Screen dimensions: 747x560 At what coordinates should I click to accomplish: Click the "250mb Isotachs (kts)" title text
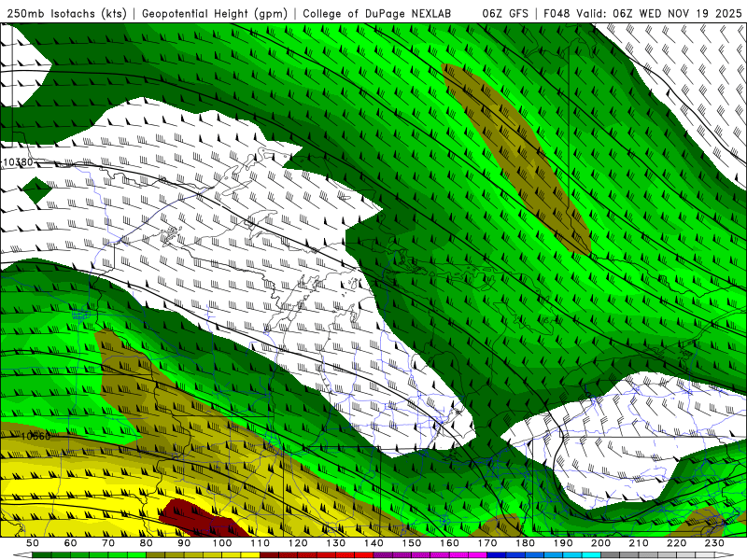67,14
